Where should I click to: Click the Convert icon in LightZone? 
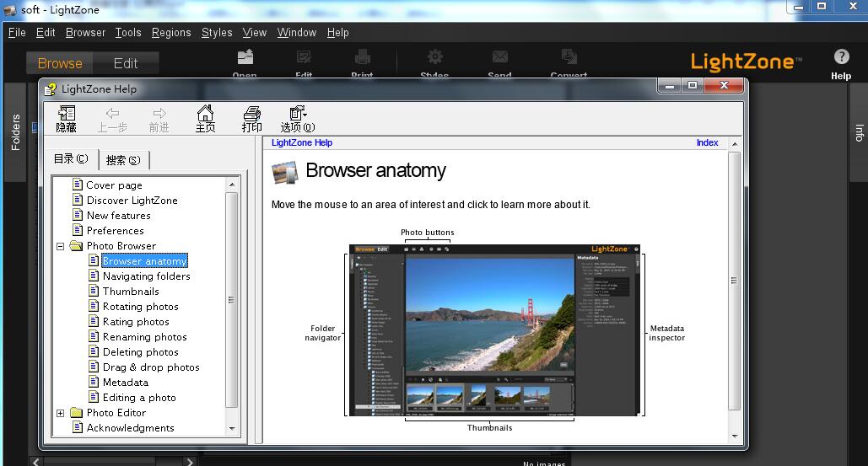pyautogui.click(x=569, y=57)
